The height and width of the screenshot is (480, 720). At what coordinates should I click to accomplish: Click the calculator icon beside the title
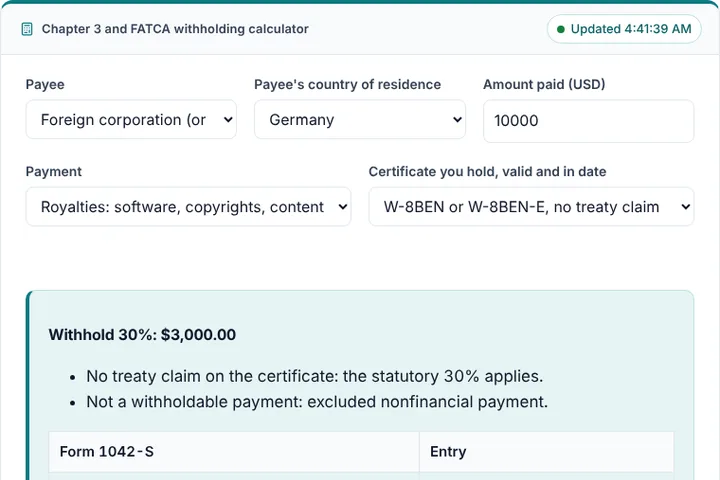pyautogui.click(x=27, y=29)
